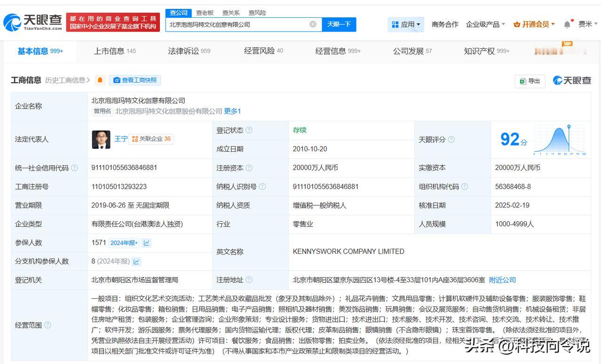Select the 法律诉讼 tab
This screenshot has height=364, width=601.
click(189, 51)
